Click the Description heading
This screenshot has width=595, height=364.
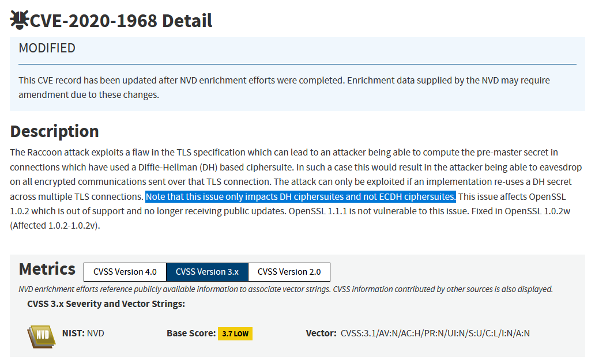coord(55,131)
